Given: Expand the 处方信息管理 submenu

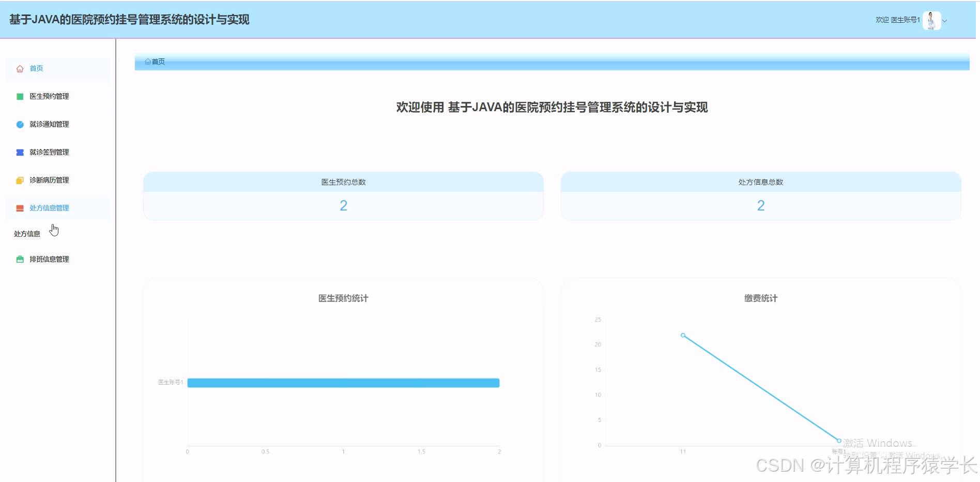Looking at the screenshot, I should (x=49, y=207).
